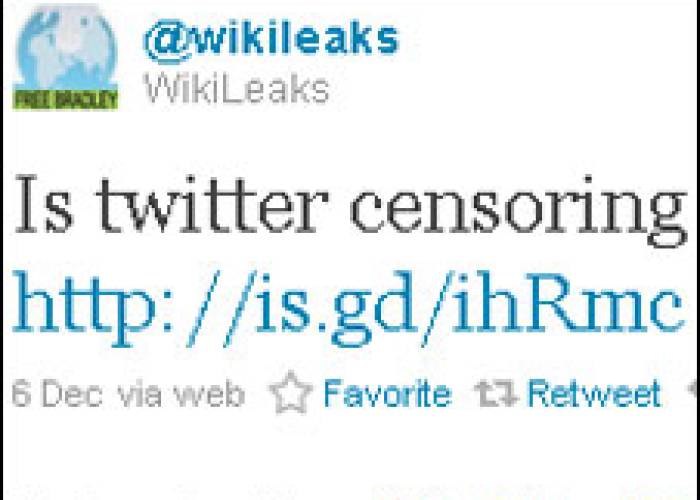This screenshot has height=500, width=700.
Task: Open the 6 Dec timestamp
Action: click(x=57, y=395)
